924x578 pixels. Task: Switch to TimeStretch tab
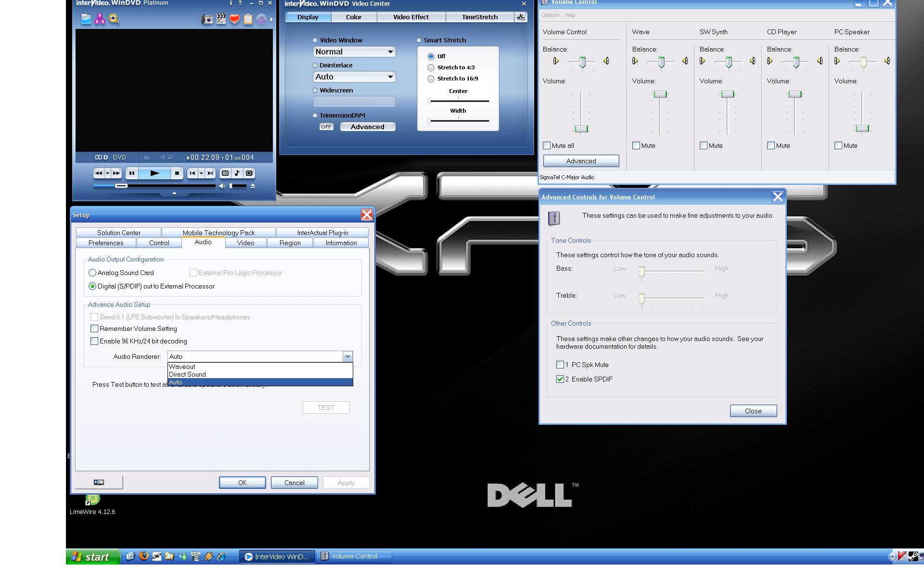click(x=480, y=17)
